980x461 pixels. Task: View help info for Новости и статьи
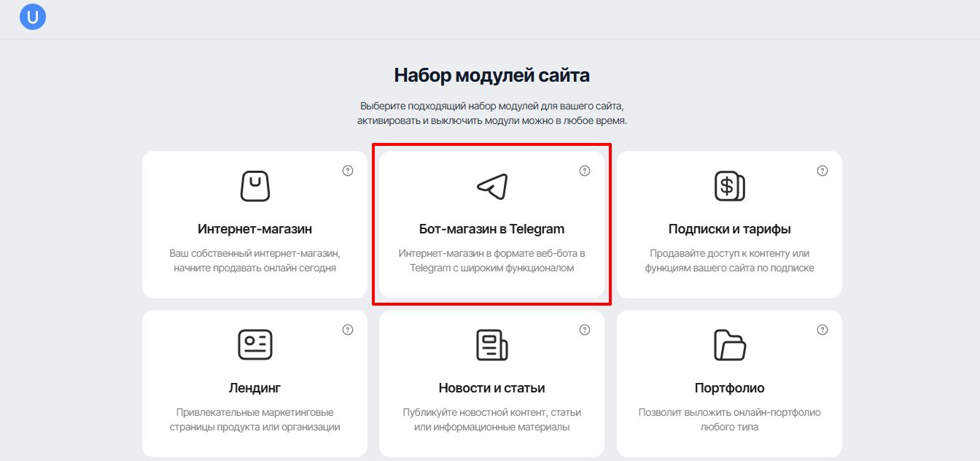tap(585, 330)
